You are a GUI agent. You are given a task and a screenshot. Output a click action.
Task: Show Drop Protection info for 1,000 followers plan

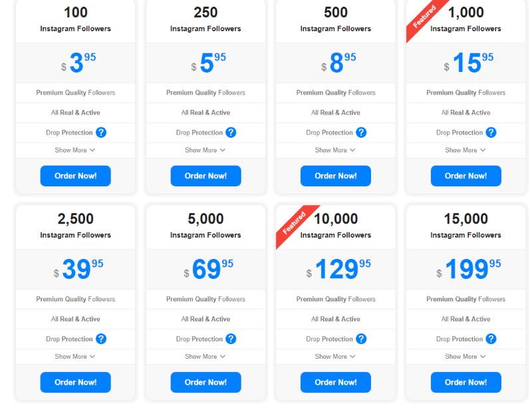tap(491, 132)
